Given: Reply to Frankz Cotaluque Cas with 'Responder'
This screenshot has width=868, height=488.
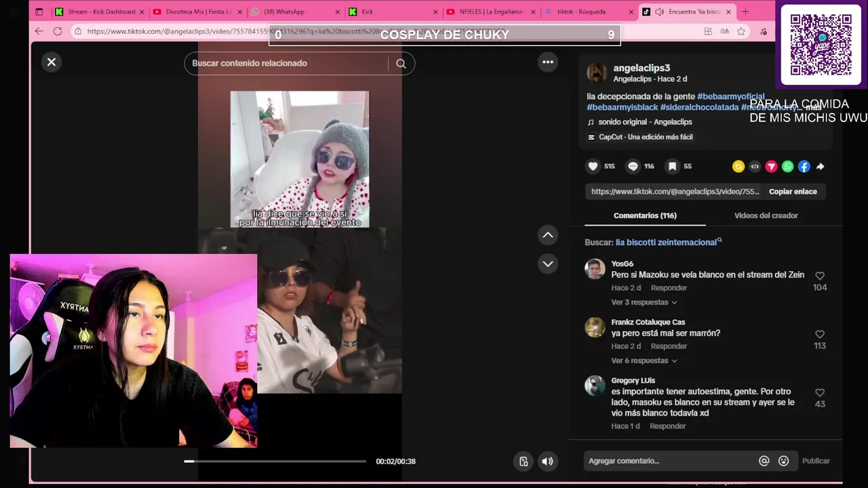Looking at the screenshot, I should point(669,346).
